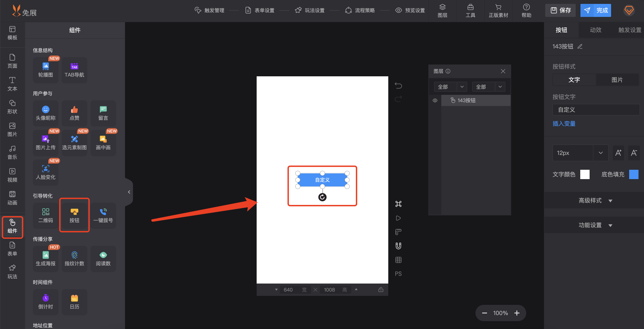Toggle visibility of 143按钮 layer

point(435,100)
